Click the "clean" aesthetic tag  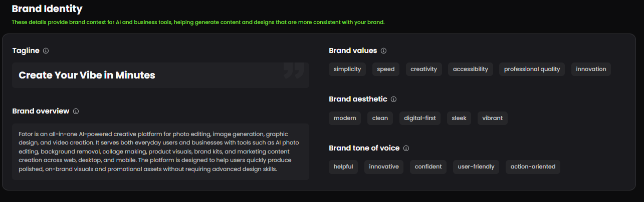point(380,118)
